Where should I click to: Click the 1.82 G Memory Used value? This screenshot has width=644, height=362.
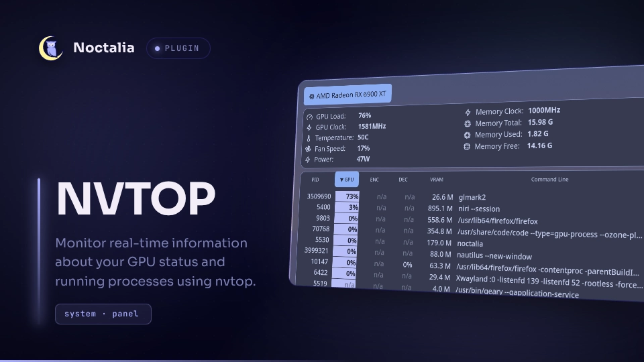[x=537, y=134]
